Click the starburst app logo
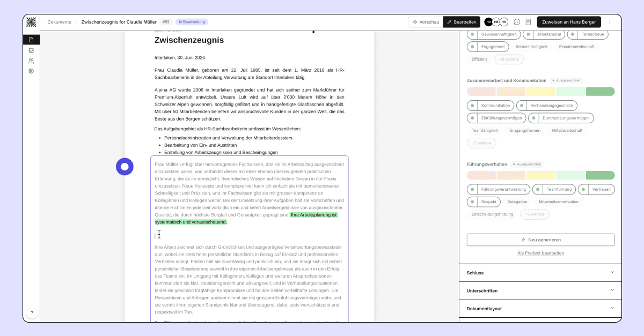 31,22
